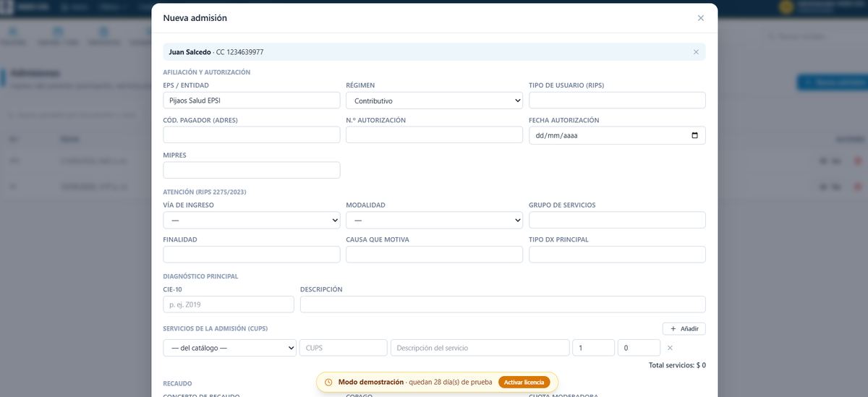Viewport: 868px width, 397px height.
Task: Click the Grupo de servicios field
Action: click(x=617, y=220)
